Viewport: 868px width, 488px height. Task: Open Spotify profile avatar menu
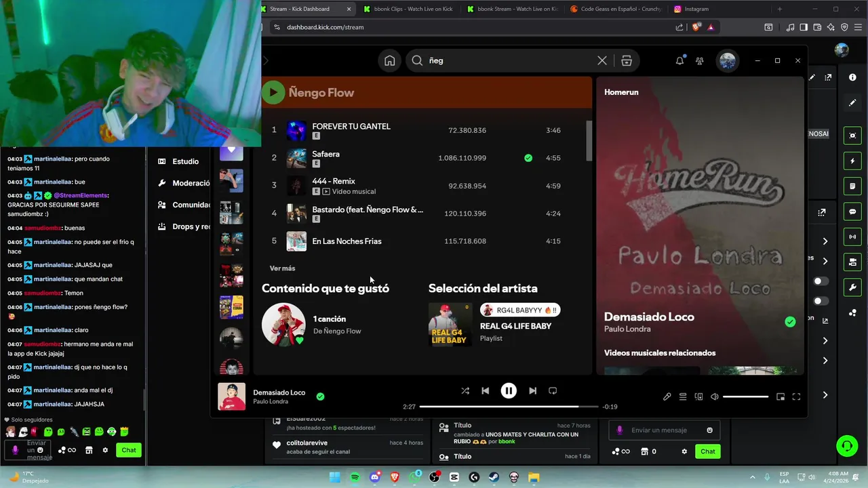(x=728, y=60)
